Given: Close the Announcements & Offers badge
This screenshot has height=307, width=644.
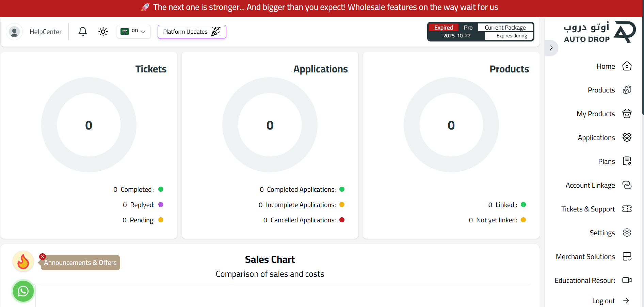Looking at the screenshot, I should pyautogui.click(x=43, y=257).
